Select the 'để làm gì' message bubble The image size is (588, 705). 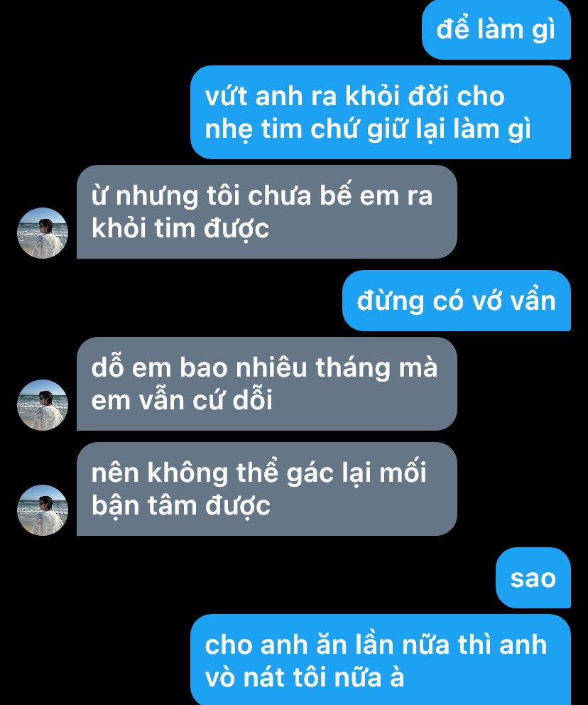496,30
